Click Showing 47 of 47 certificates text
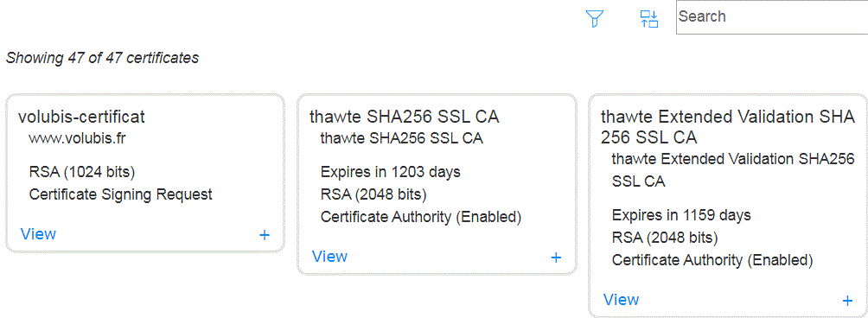This screenshot has width=868, height=318. [x=102, y=58]
